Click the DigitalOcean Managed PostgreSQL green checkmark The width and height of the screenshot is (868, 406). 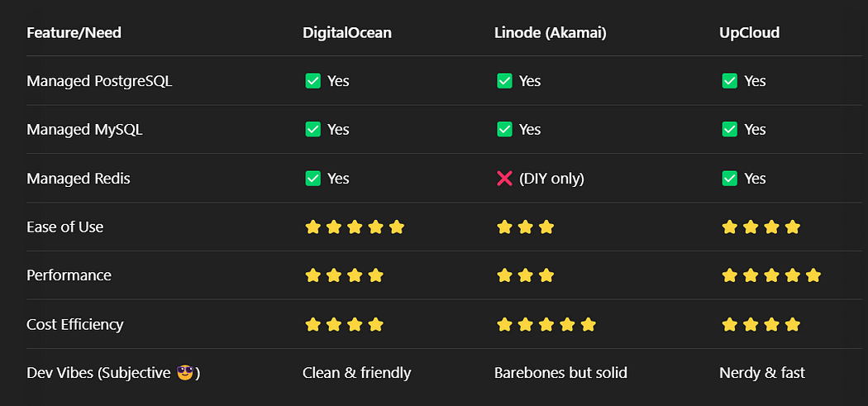(312, 81)
